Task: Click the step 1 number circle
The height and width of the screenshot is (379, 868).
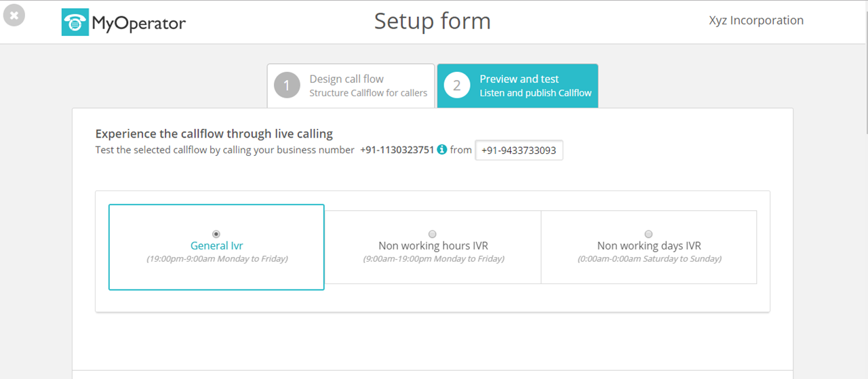Action: [x=287, y=86]
